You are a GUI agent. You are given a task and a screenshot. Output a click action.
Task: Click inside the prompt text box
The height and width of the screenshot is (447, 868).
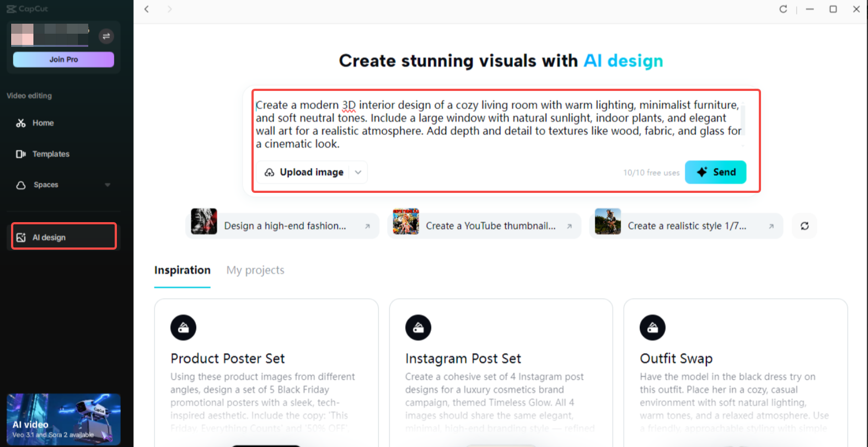coord(498,125)
